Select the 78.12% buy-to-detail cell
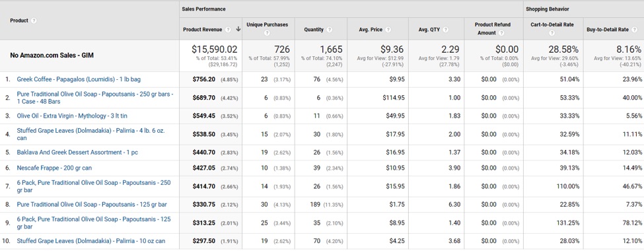The height and width of the screenshot is (251, 644). (633, 223)
